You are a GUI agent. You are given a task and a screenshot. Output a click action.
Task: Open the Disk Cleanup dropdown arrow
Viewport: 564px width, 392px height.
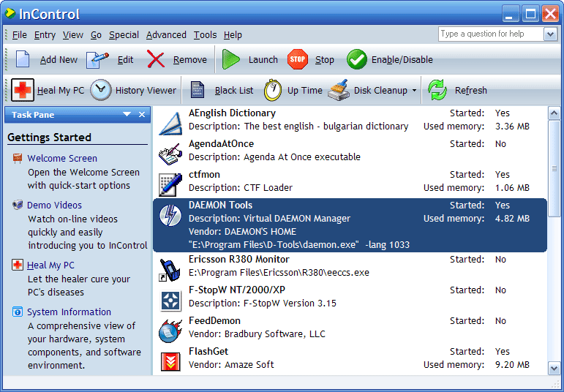[414, 90]
